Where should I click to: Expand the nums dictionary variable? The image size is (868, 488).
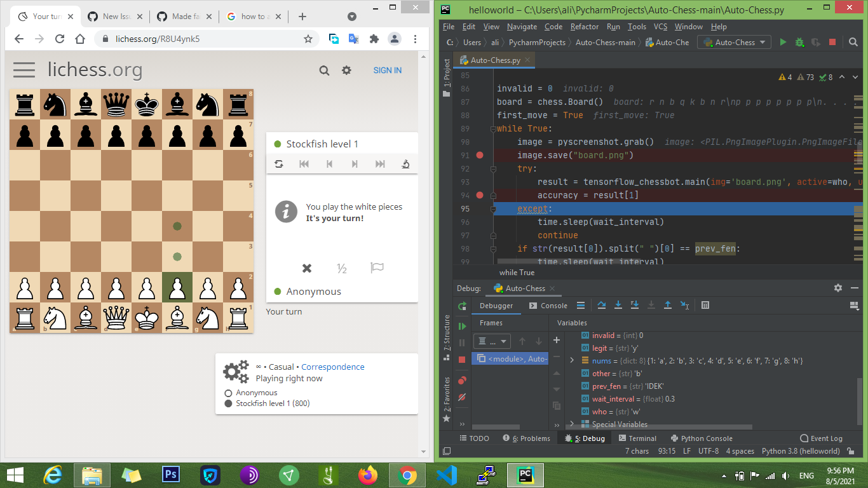point(571,359)
